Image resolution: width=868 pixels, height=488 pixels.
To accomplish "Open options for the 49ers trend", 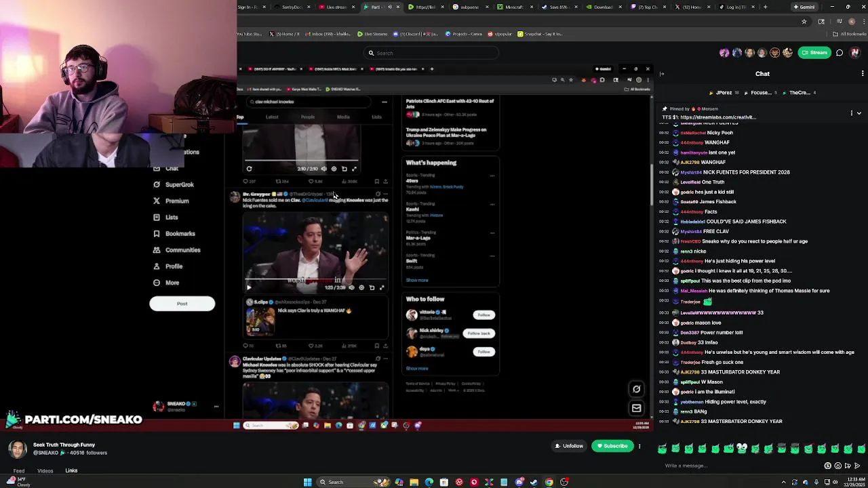I will tap(492, 176).
